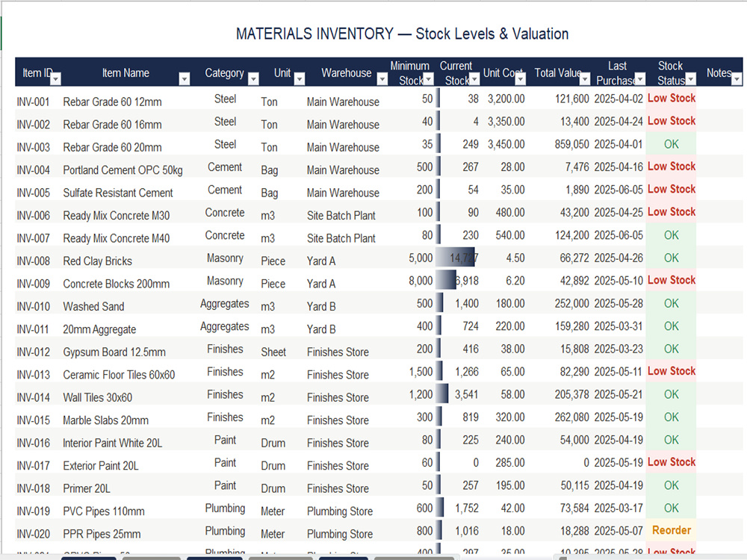
Task: Select unit Meter for PPR Pipes
Action: coord(273,535)
